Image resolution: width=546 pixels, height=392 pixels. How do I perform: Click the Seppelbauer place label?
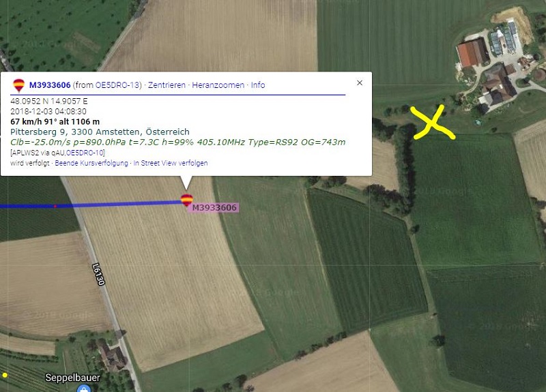[72, 378]
